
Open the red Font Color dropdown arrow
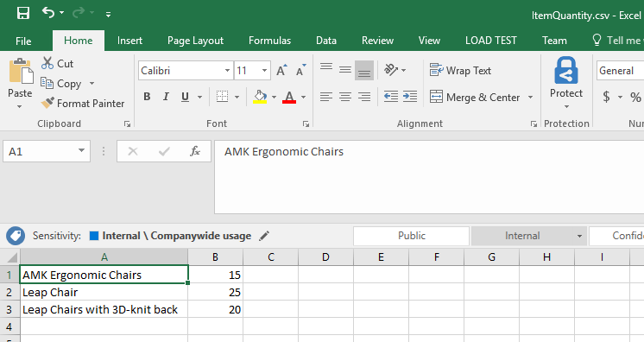tap(304, 98)
